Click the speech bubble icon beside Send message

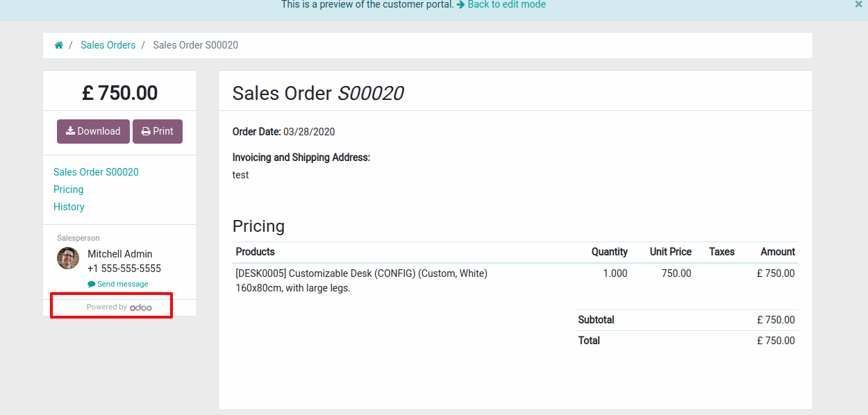(92, 285)
